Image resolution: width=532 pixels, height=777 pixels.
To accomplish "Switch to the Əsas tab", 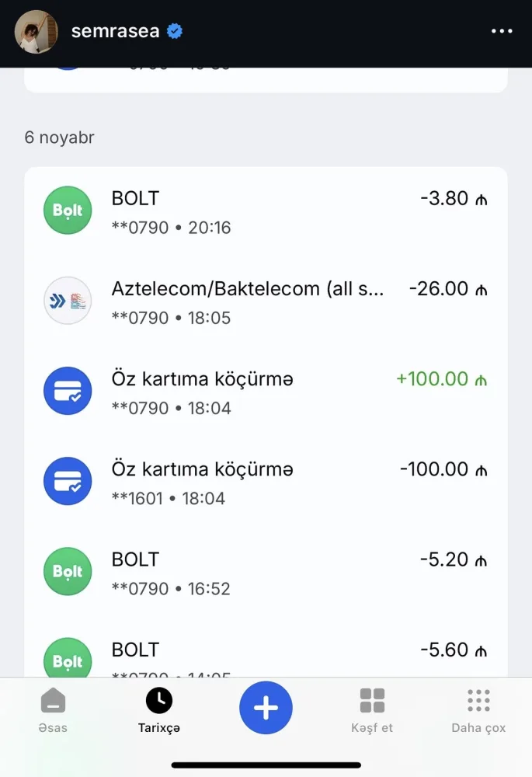I will (53, 711).
